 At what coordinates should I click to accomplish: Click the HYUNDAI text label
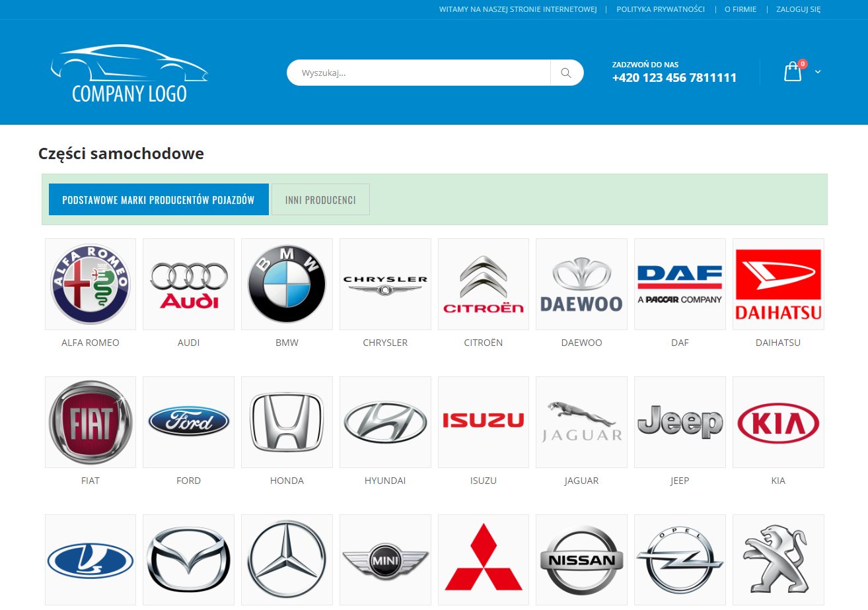(385, 481)
